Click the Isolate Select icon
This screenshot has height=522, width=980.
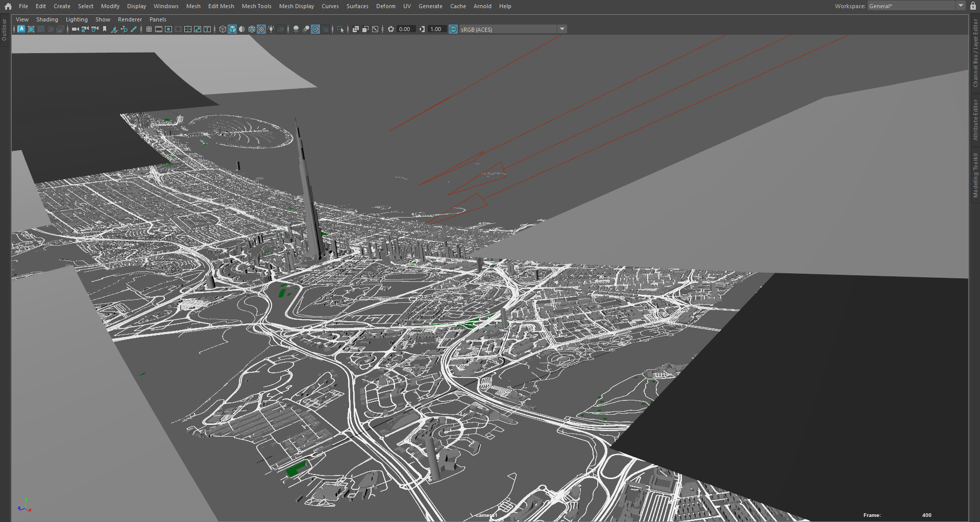pyautogui.click(x=340, y=29)
